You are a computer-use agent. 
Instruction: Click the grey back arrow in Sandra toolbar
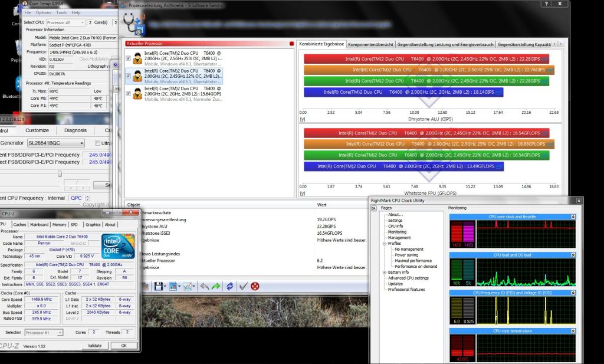[x=205, y=286]
